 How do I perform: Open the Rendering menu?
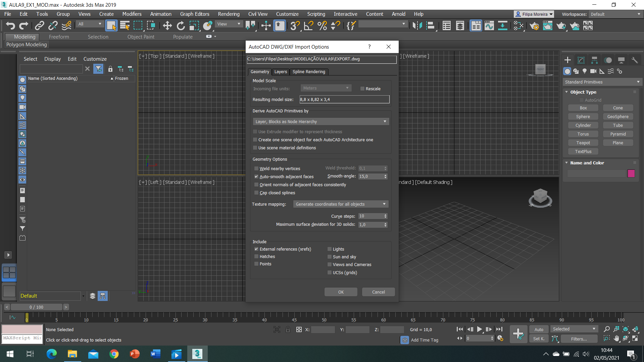click(x=229, y=14)
